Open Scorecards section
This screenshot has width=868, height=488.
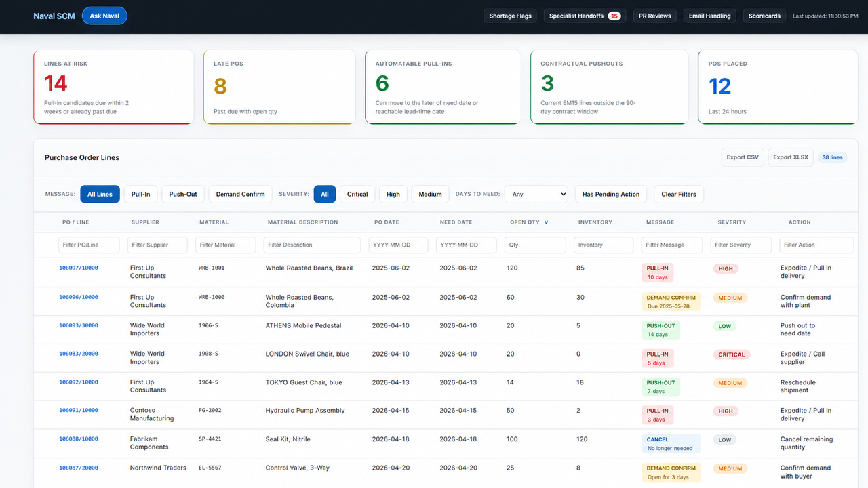coord(765,16)
